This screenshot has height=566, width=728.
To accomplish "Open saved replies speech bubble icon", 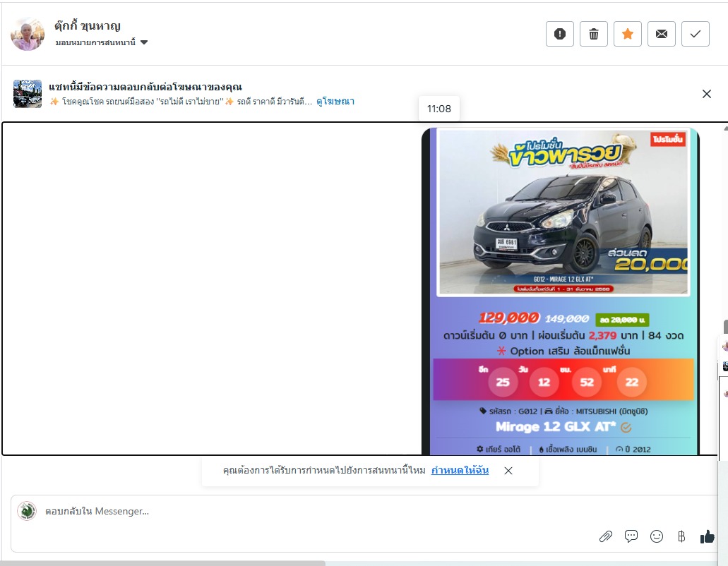I will point(631,536).
